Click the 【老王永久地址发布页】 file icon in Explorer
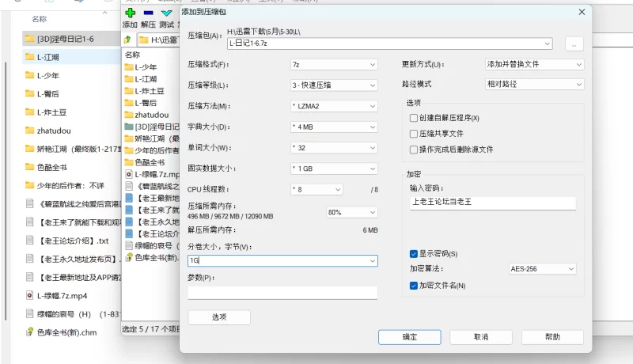633x364 pixels. 29,259
